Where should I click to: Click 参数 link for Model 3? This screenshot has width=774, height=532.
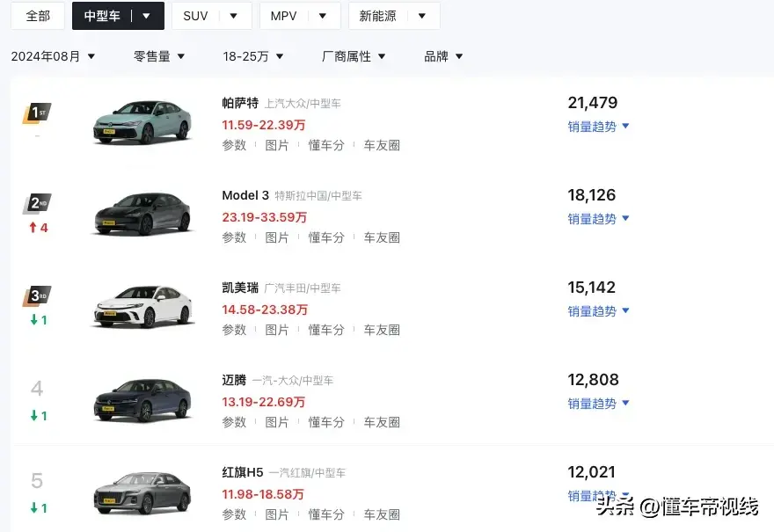pyautogui.click(x=235, y=237)
